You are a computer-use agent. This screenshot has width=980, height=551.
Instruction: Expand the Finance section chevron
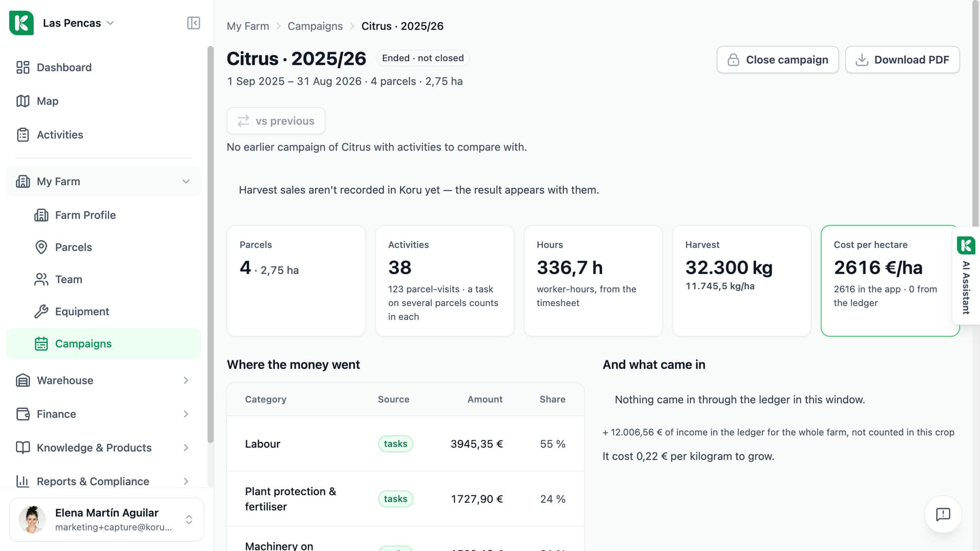tap(186, 414)
